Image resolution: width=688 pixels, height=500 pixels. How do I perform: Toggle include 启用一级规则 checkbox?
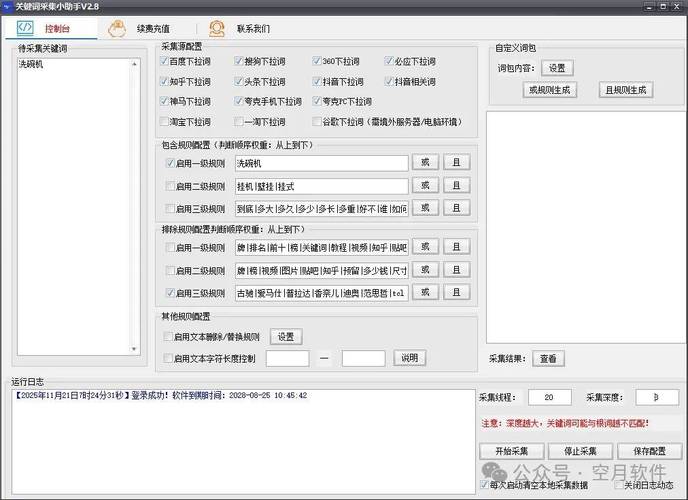pos(170,163)
